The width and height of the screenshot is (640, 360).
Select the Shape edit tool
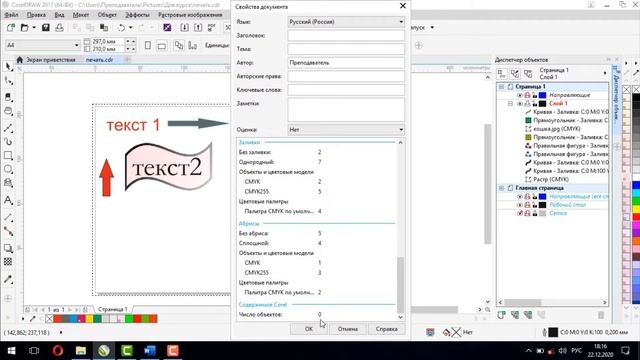point(8,81)
